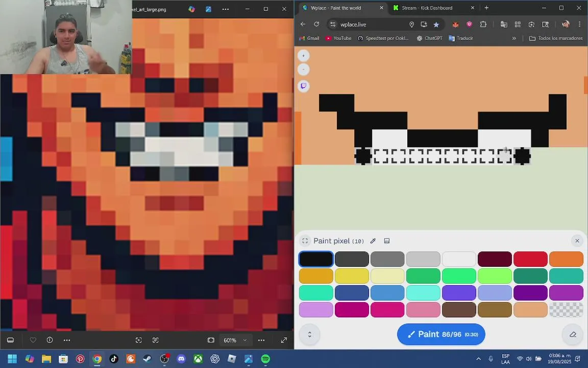The image size is (588, 368).
Task: Switch to Stream - Kick Dashboard tab
Action: coord(427,8)
